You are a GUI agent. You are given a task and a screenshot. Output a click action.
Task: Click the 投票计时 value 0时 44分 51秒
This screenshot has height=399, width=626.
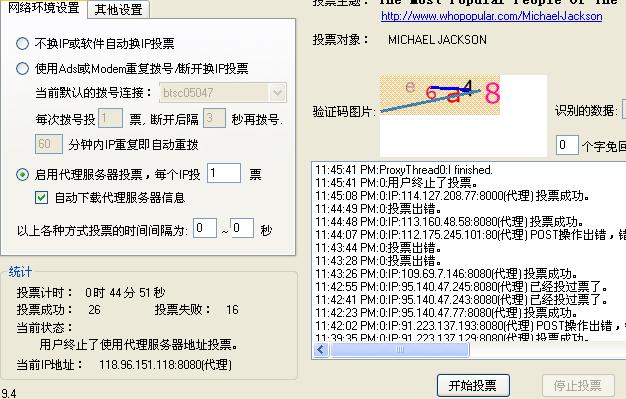coord(125,292)
